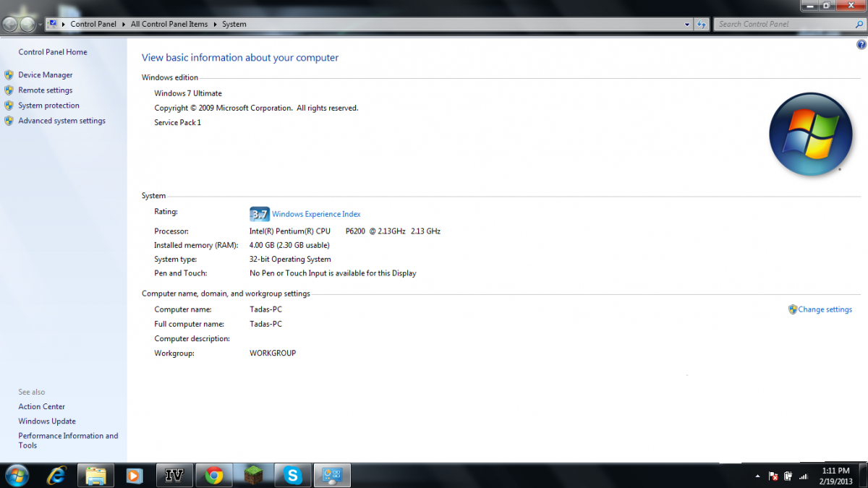This screenshot has height=488, width=868.
Task: Open the wireless network signal tray icon
Action: coord(803,476)
